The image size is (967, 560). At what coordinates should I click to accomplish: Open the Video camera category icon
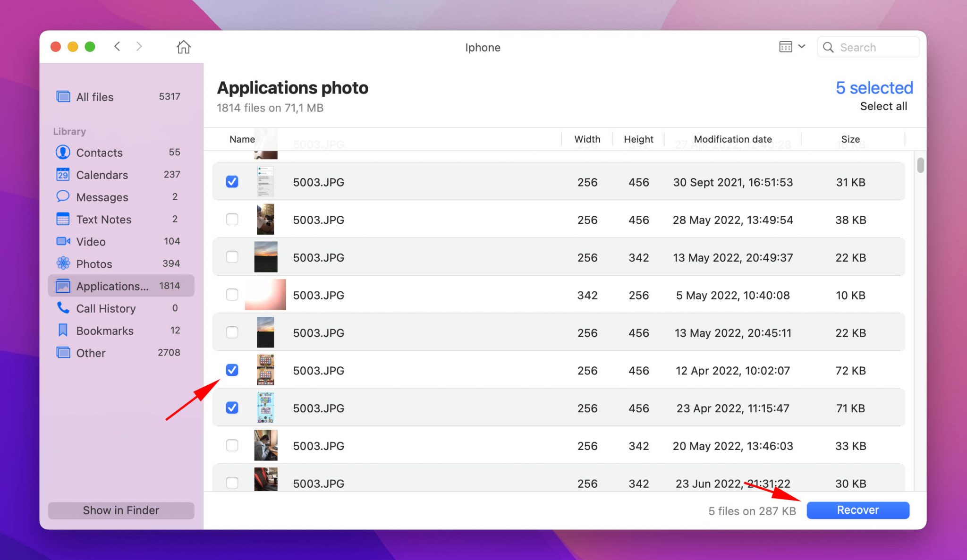click(x=63, y=241)
